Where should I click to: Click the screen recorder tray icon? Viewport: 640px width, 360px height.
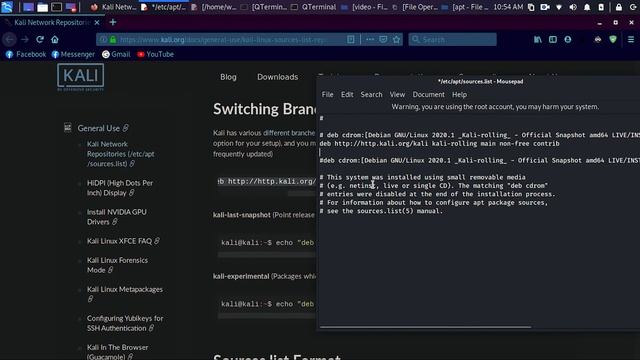pyautogui.click(x=545, y=7)
